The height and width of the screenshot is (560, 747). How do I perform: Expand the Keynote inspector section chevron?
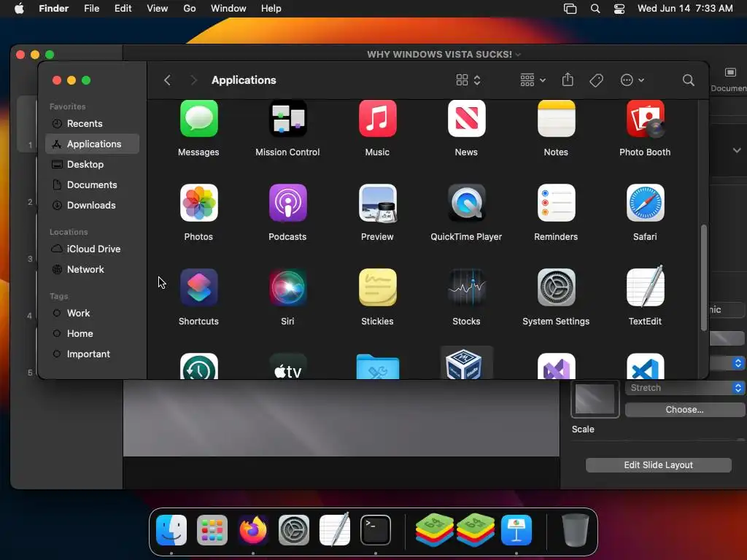tap(737, 150)
